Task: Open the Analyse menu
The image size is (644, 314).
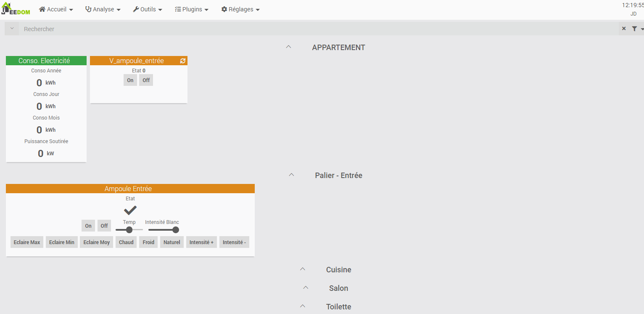Action: (103, 9)
